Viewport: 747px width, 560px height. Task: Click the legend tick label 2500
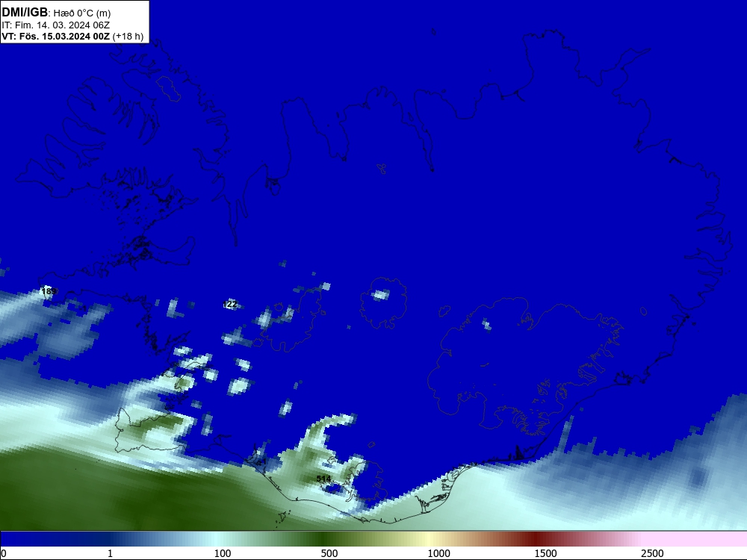pyautogui.click(x=652, y=553)
